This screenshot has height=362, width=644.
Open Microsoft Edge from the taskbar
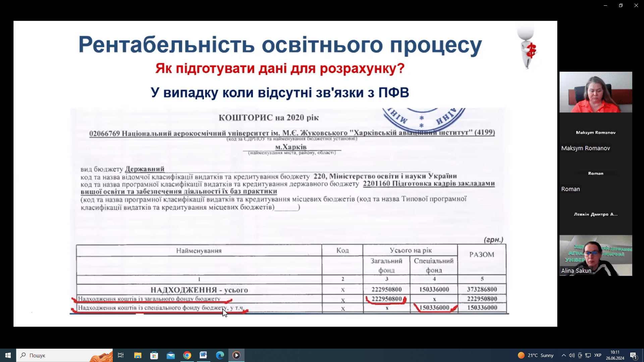pos(220,355)
